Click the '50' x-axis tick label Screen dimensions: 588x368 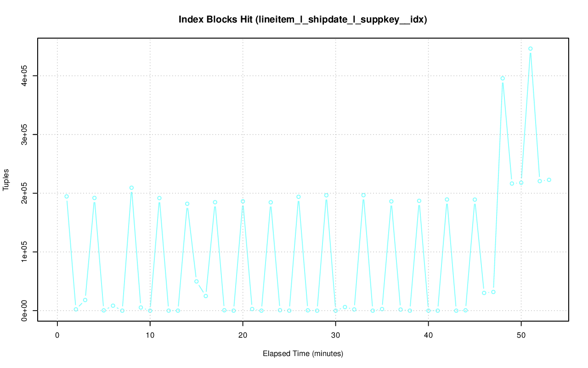(x=521, y=335)
